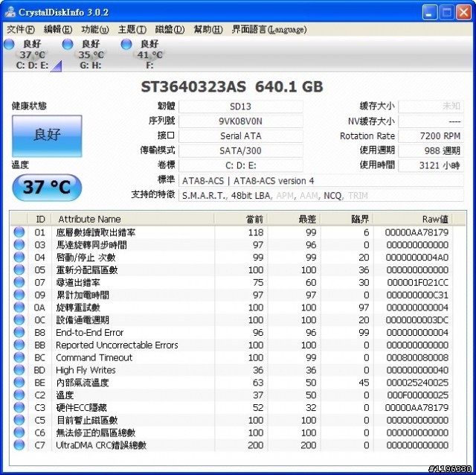The width and height of the screenshot is (476, 475).
Task: Click status orb for attribute 01
Action: point(19,232)
